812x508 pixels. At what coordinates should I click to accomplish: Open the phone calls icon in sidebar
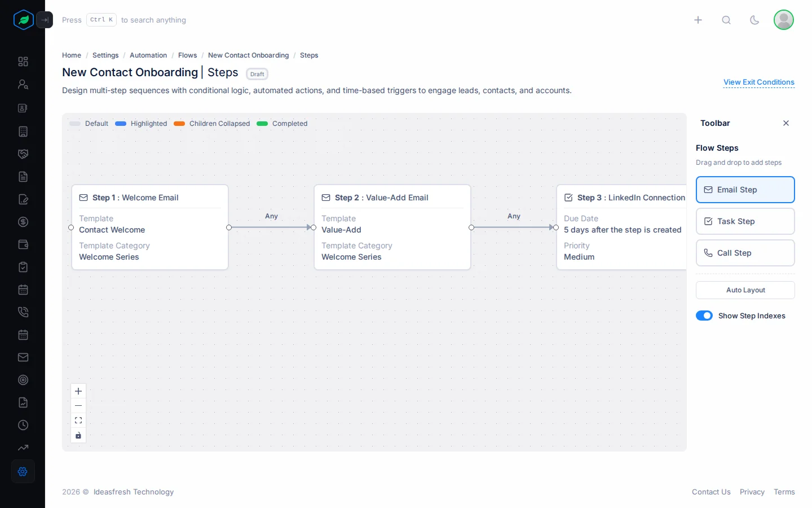point(23,312)
